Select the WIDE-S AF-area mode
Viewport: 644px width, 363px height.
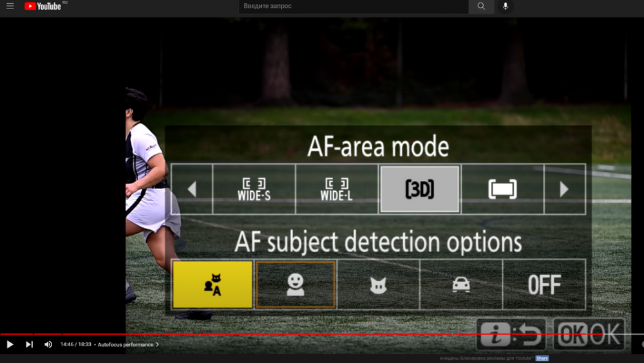pos(254,189)
